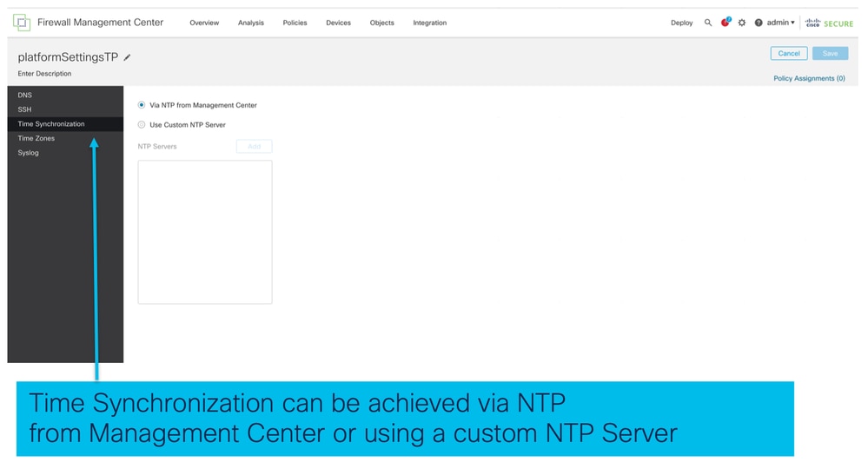Open the Policies menu

coord(295,23)
